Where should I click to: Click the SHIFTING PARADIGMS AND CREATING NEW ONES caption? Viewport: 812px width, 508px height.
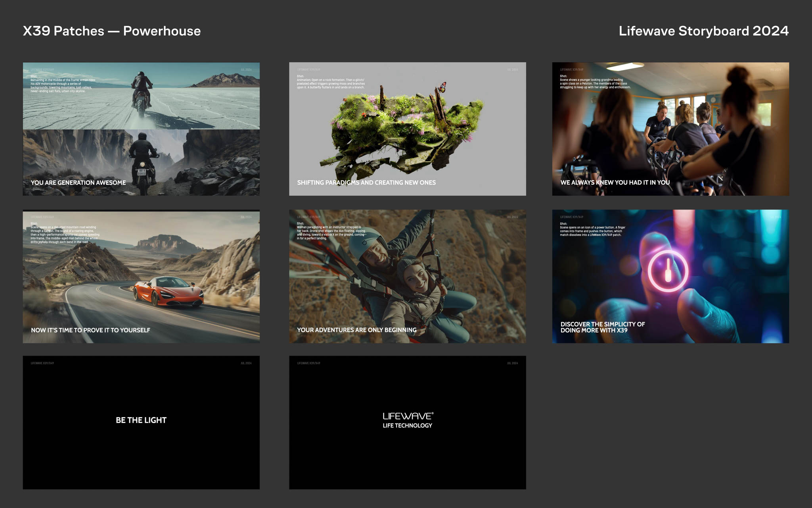pos(366,183)
